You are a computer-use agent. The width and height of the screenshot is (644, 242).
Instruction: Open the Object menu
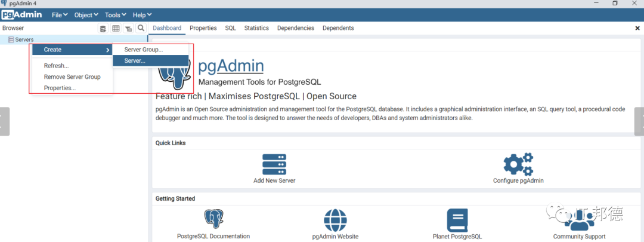pyautogui.click(x=86, y=15)
